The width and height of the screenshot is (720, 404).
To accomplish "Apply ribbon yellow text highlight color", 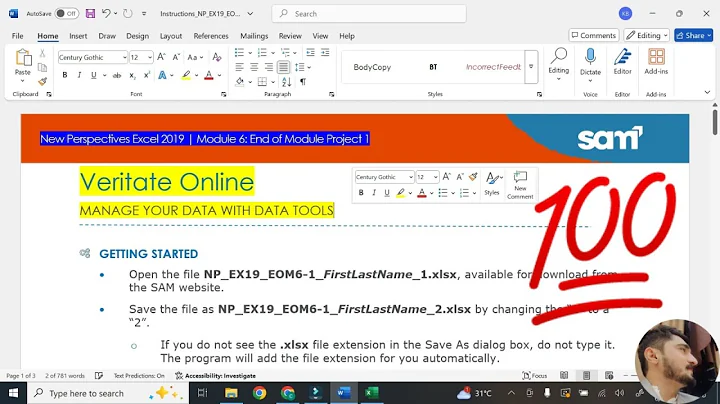I will [186, 75].
